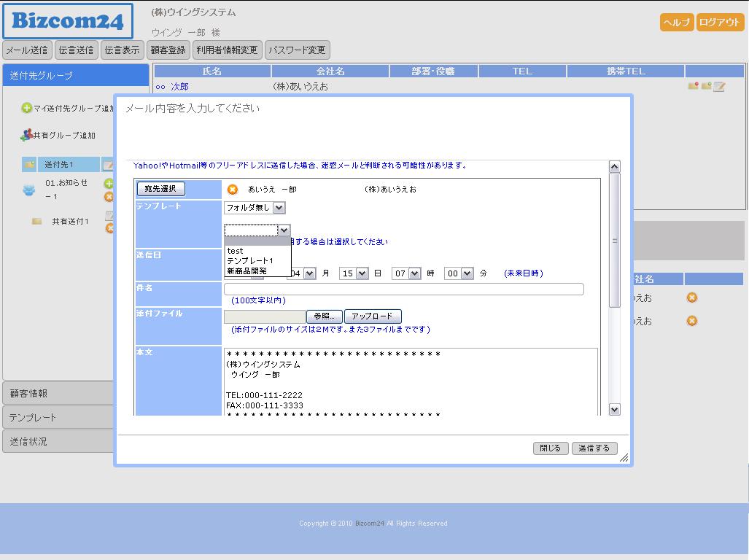749x560 pixels.
Task: Remove recipient あいうえ 一郎 with orange X icon
Action: coord(233,190)
